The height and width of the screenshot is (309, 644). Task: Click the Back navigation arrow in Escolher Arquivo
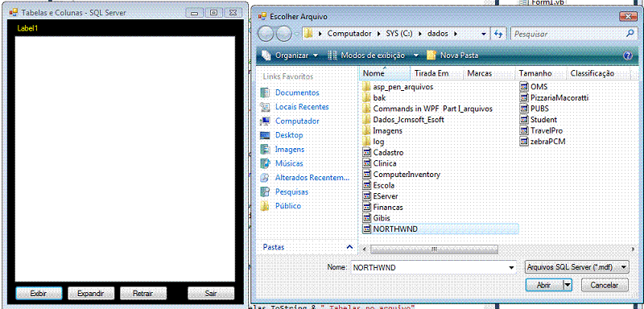point(266,34)
